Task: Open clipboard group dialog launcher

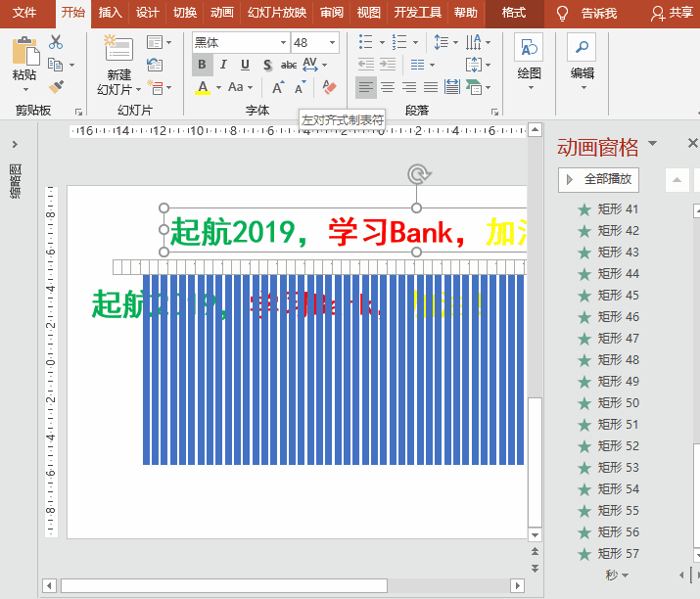Action: [78, 112]
